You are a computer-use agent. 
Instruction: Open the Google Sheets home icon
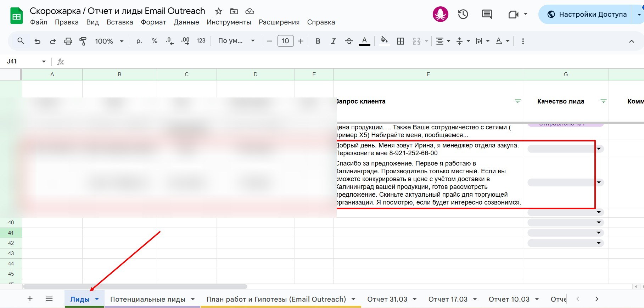point(16,16)
